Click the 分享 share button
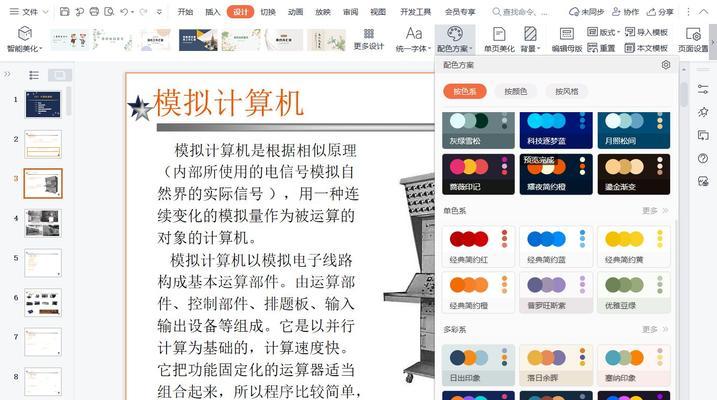Viewport: 717px width, 400px height. (x=660, y=12)
